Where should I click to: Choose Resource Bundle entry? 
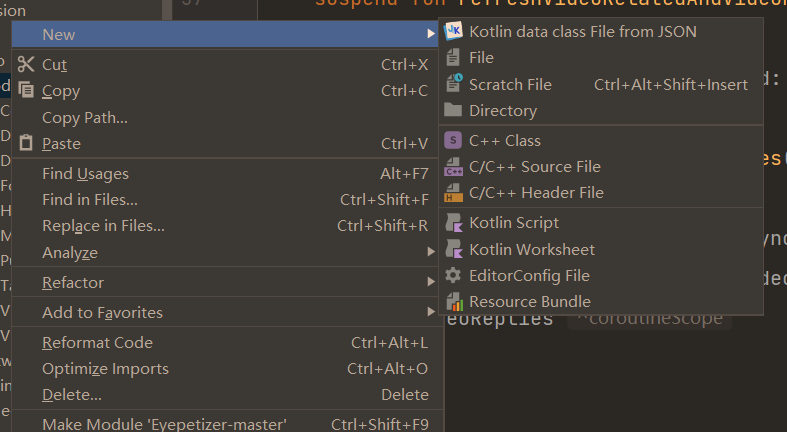[x=601, y=302]
